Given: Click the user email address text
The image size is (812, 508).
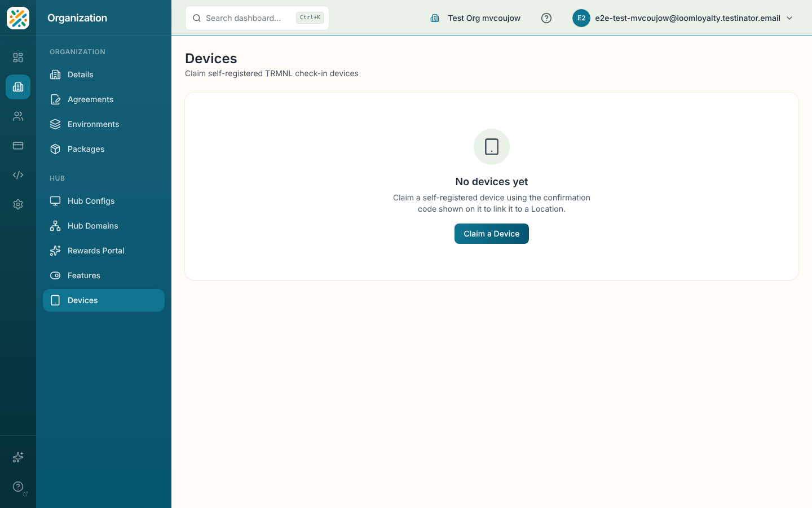Looking at the screenshot, I should click(x=687, y=18).
